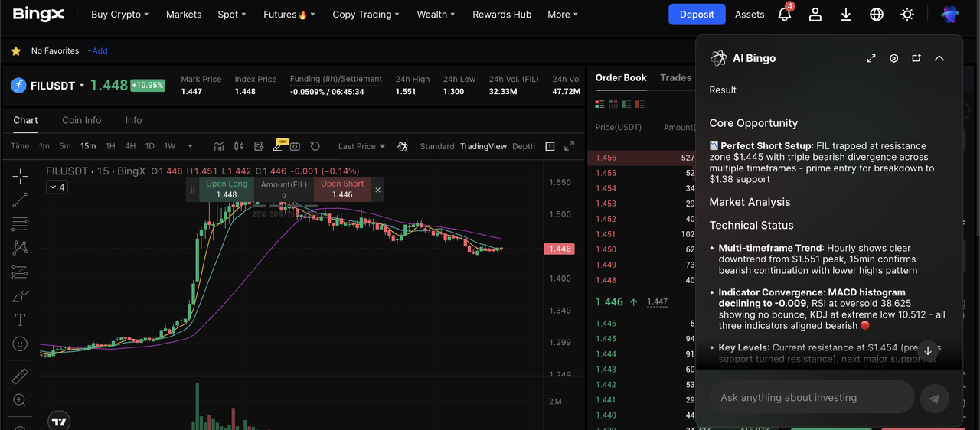Screen dimensions: 980x430
Task: Start a new AI Bingo chat
Action: (x=916, y=58)
